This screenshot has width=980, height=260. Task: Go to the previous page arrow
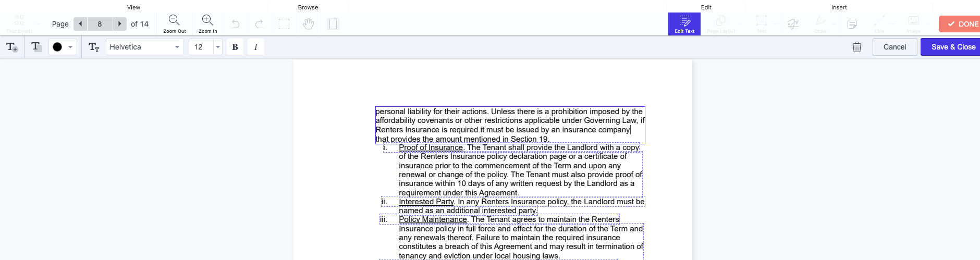(x=80, y=24)
